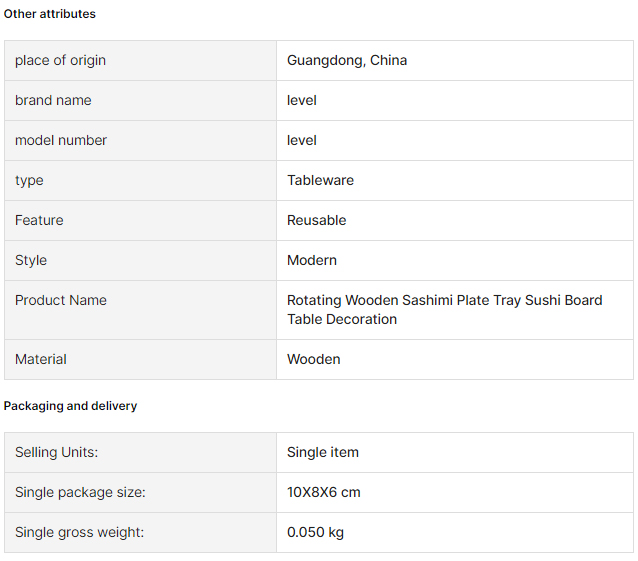Viewport: 638px width, 561px height.
Task: Click the 'Tableware' type value
Action: coord(321,180)
